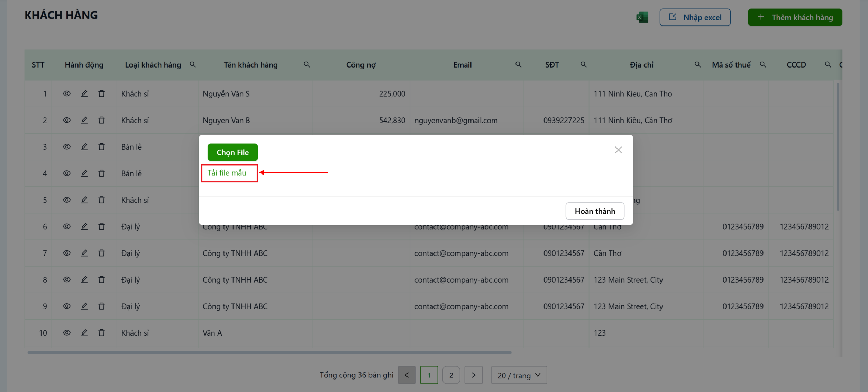
Task: View details of row 1 customer
Action: [x=67, y=93]
